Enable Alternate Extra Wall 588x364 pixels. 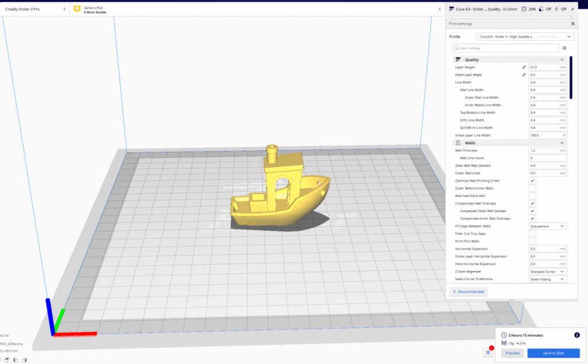pyautogui.click(x=533, y=195)
